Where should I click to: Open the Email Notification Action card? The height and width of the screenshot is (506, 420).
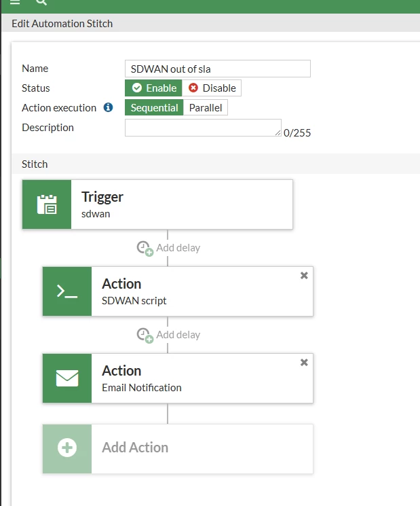click(178, 378)
